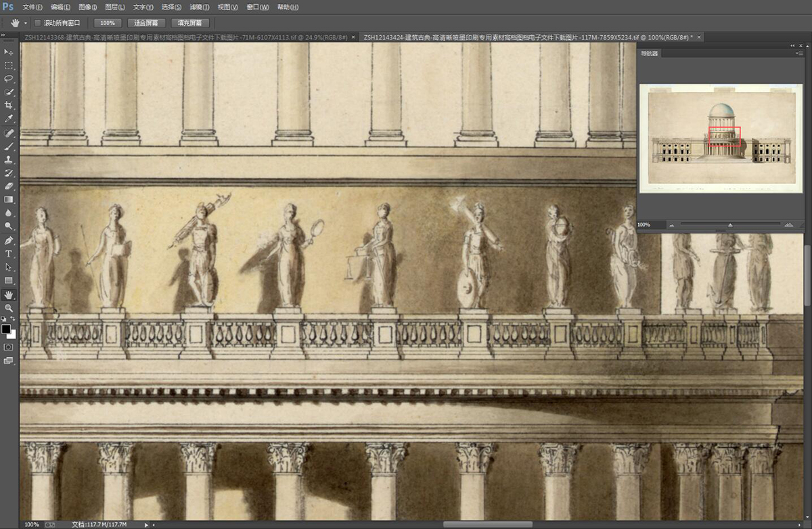
Task: Open the status bar info arrow menu
Action: [x=146, y=524]
